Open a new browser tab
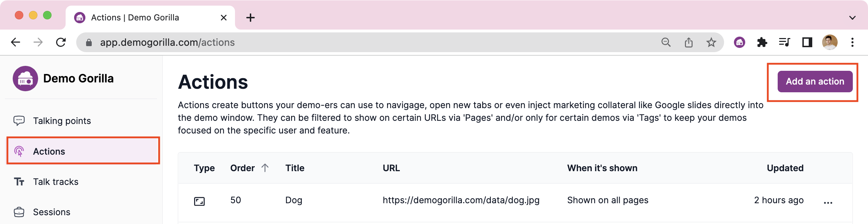Screen dimensions: 868x224 [x=251, y=18]
